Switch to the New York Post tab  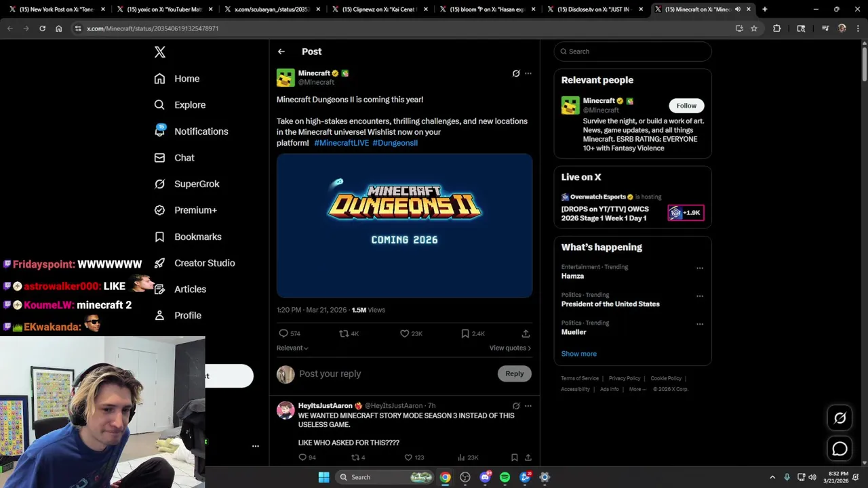(56, 9)
